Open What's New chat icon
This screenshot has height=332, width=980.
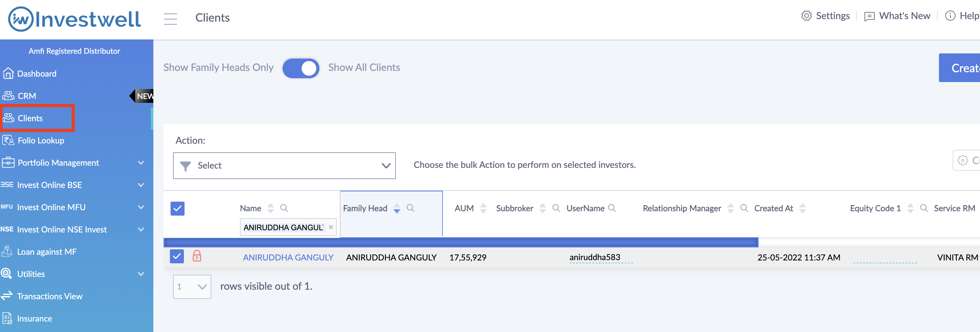click(x=869, y=16)
